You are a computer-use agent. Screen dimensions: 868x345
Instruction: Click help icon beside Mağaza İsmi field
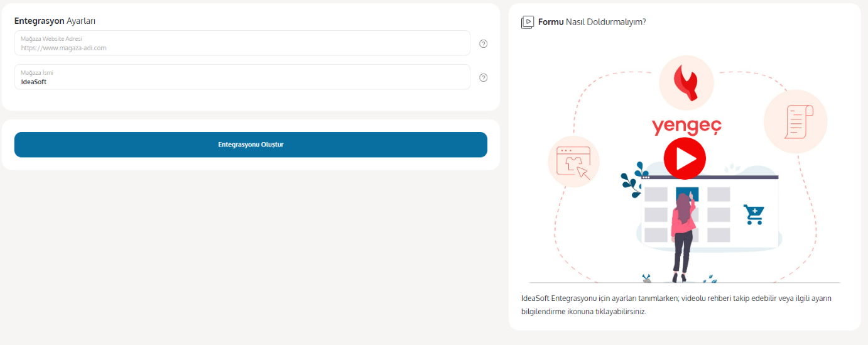(483, 77)
